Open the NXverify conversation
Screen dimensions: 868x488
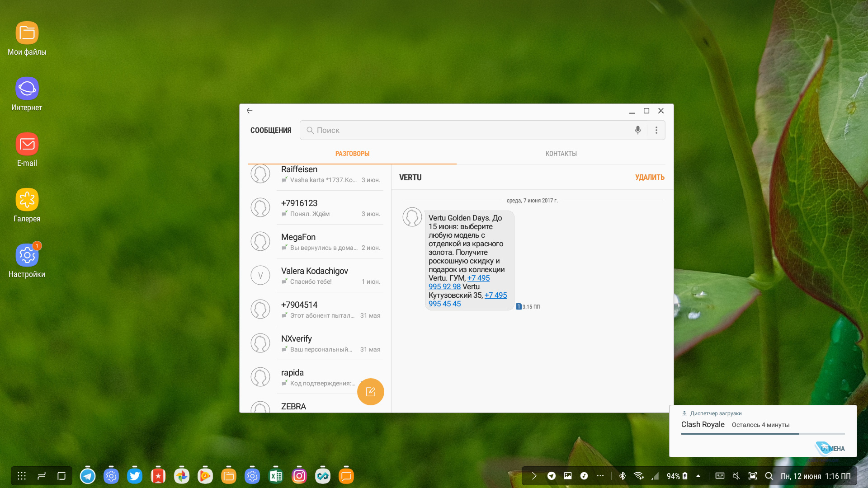coord(316,343)
